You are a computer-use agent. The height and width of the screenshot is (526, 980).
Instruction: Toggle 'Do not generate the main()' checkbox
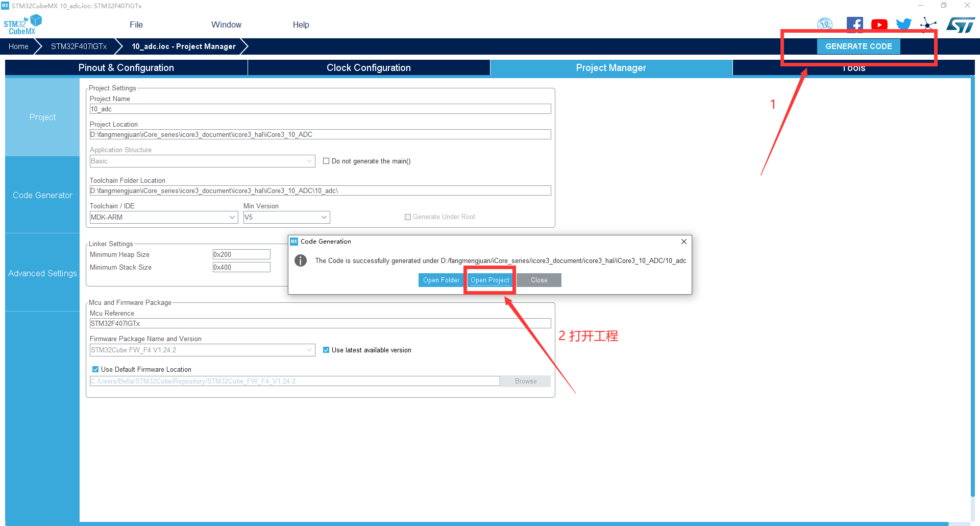326,161
